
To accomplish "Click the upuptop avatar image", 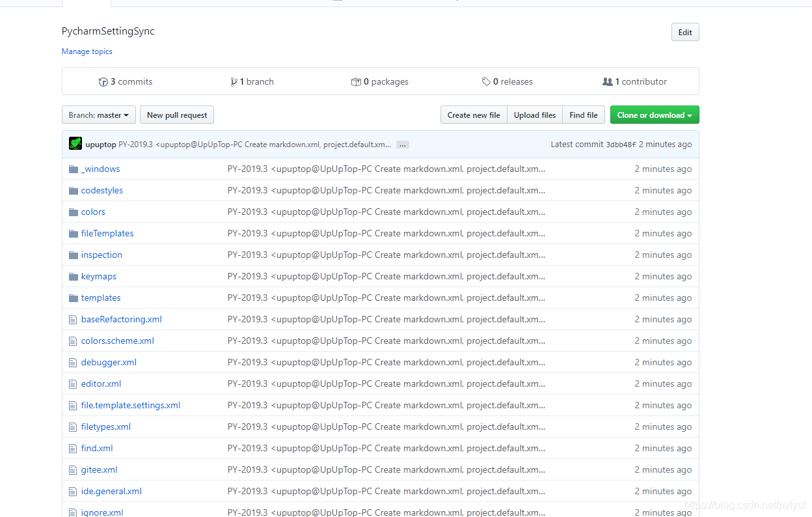I will [x=75, y=144].
